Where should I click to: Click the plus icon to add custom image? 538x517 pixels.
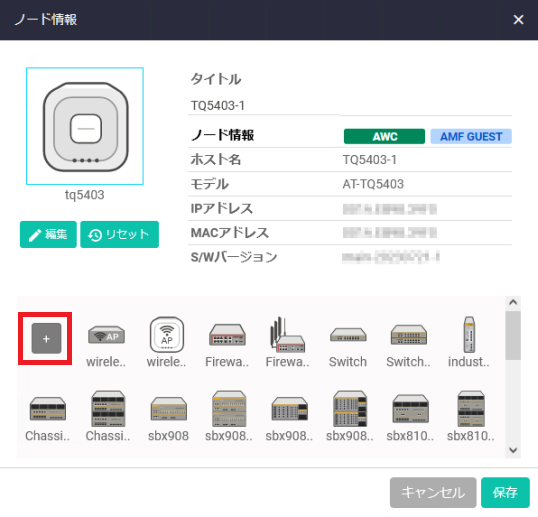click(x=46, y=338)
